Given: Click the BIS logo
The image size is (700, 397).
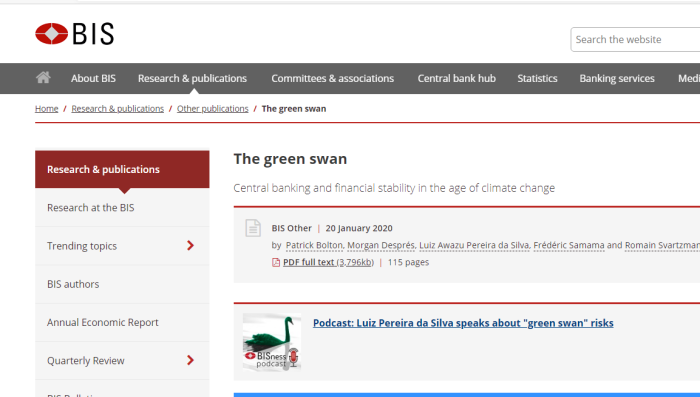Looking at the screenshot, I should point(75,34).
